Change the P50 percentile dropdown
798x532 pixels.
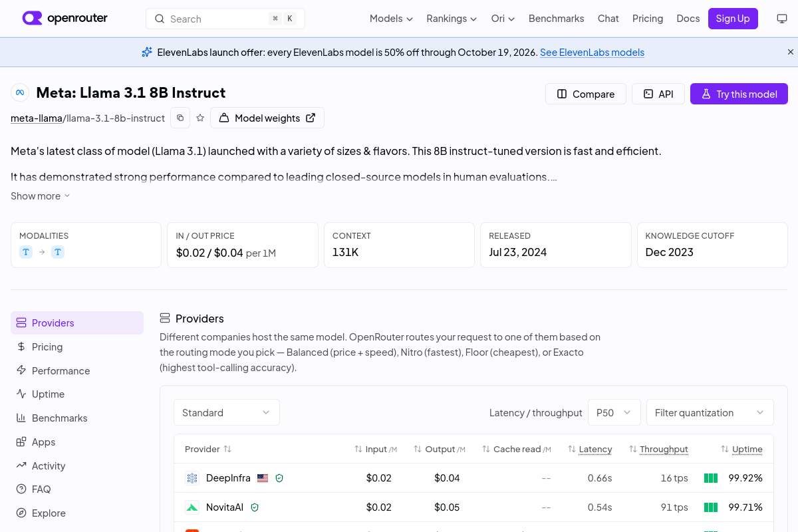tap(614, 412)
